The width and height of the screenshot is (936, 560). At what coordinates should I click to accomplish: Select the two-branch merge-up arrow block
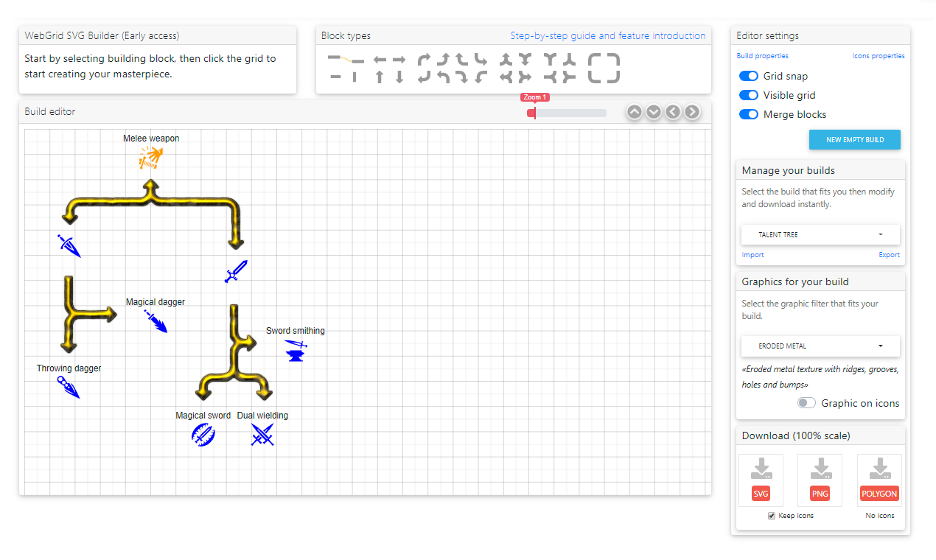pos(506,59)
